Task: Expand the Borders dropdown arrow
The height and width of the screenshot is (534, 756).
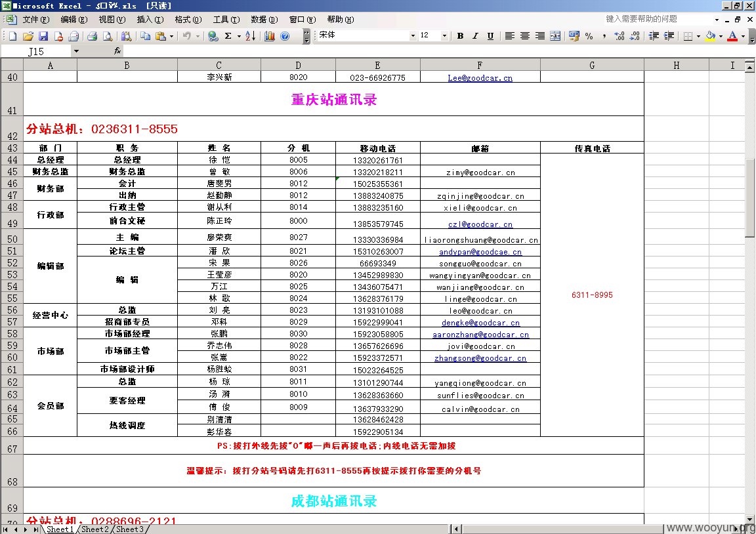Action: (698, 35)
